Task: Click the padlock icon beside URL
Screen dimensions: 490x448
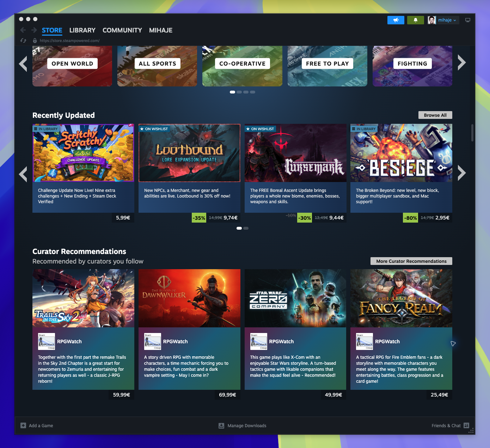Action: tap(35, 41)
